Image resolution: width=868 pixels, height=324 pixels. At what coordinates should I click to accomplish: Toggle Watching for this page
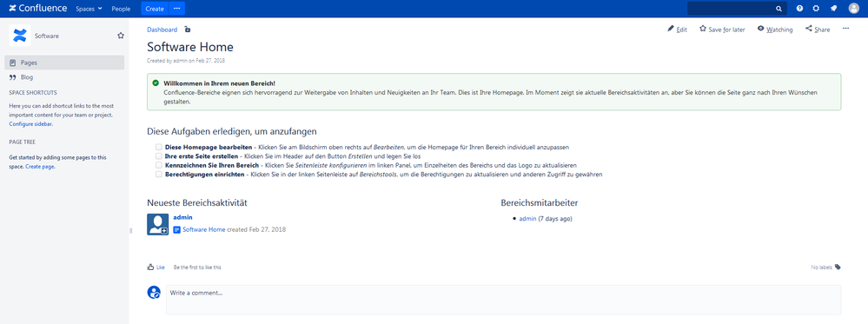775,30
